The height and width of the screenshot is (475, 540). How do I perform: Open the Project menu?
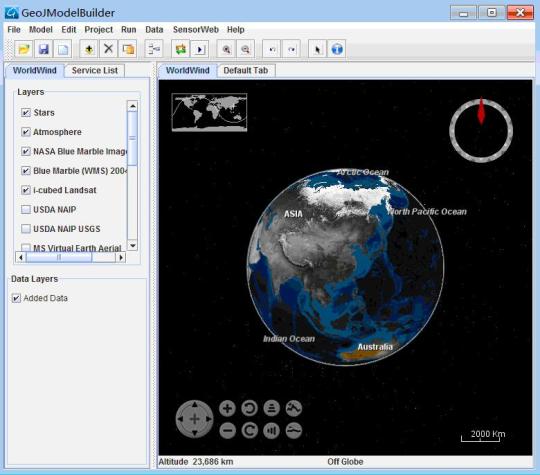[98, 30]
